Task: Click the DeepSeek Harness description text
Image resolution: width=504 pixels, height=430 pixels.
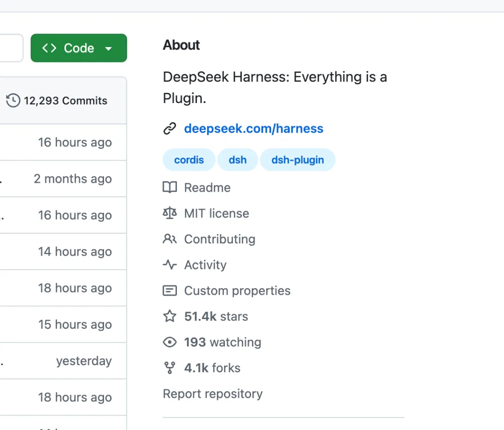Action: pos(275,87)
